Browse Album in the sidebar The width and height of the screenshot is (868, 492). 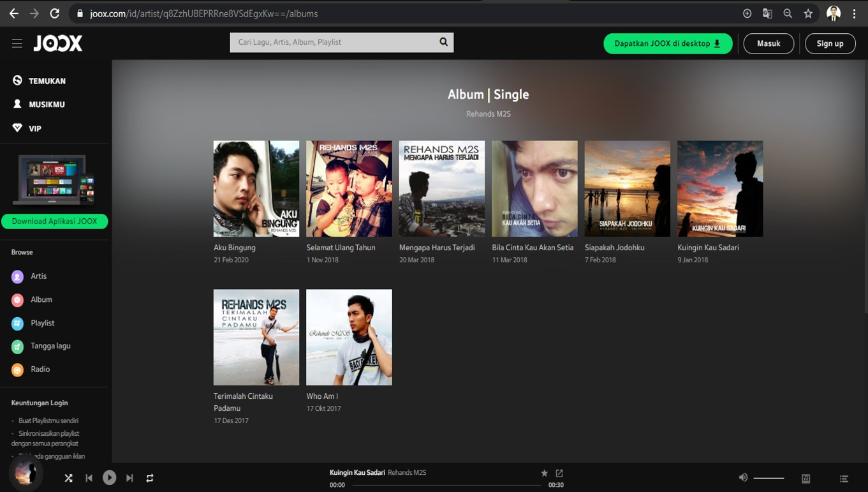(32, 299)
